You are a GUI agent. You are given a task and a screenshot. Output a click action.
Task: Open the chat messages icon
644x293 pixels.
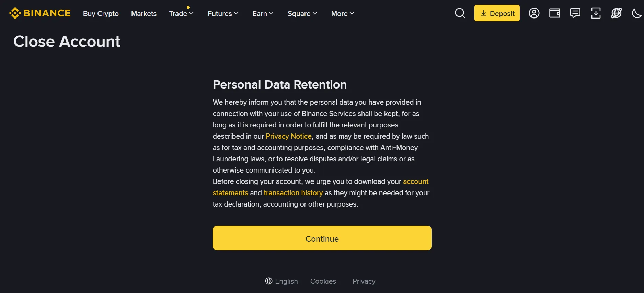(x=575, y=13)
